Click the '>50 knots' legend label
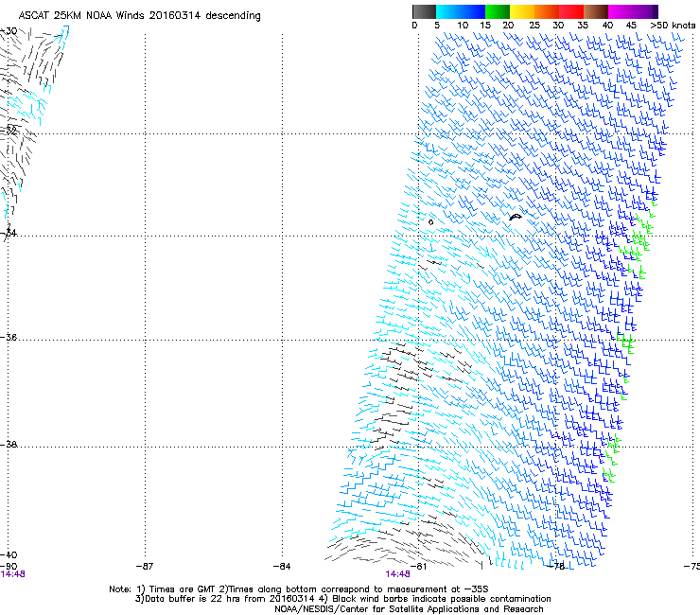 pyautogui.click(x=673, y=26)
